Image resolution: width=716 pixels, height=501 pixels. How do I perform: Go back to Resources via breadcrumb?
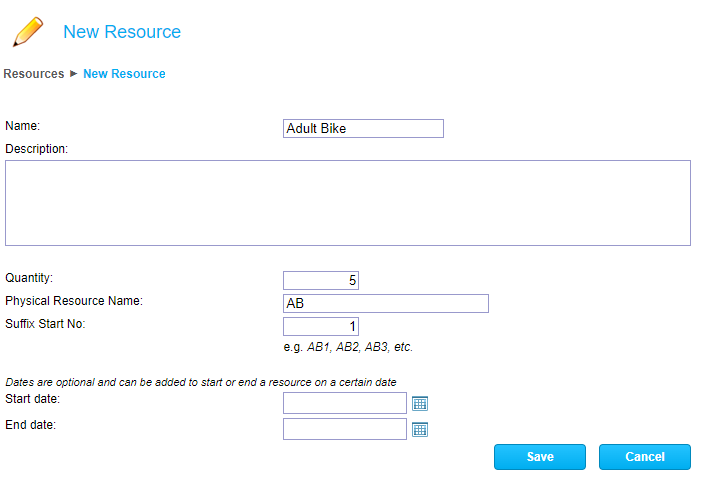click(x=34, y=73)
